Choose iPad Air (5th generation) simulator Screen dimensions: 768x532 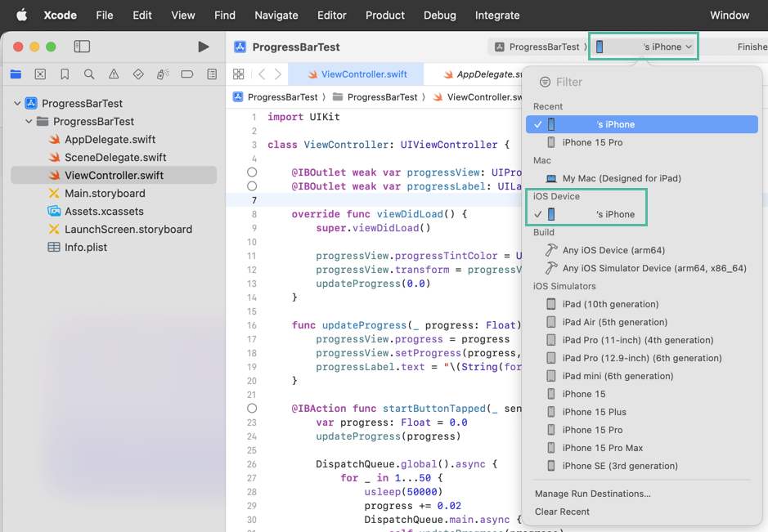coord(641,322)
